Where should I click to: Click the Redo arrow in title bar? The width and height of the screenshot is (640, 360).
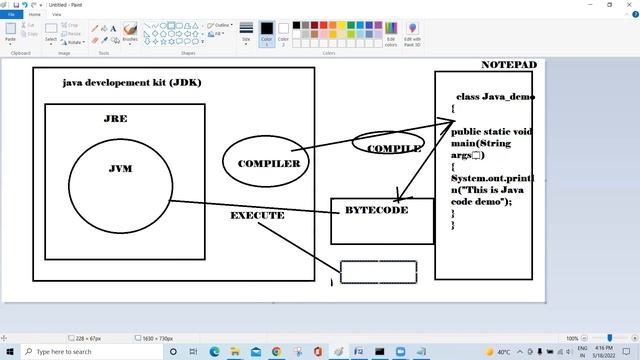tap(33, 5)
